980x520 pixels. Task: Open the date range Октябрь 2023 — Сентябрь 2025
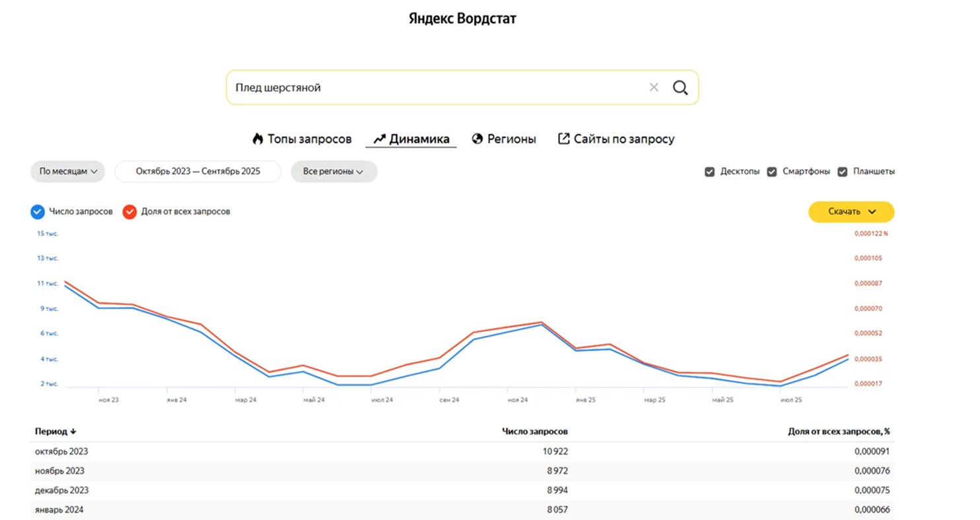coord(198,172)
